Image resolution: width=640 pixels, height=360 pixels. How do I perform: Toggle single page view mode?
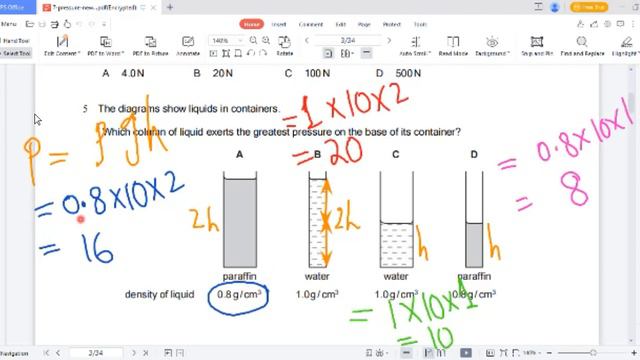[328, 53]
